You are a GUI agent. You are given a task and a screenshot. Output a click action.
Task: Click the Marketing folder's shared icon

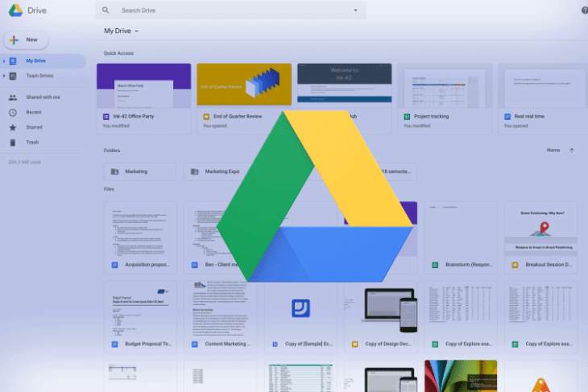coord(114,171)
